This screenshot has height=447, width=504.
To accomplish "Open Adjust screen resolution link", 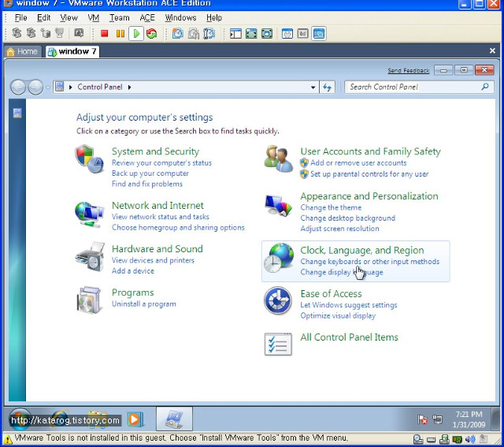I will [339, 229].
